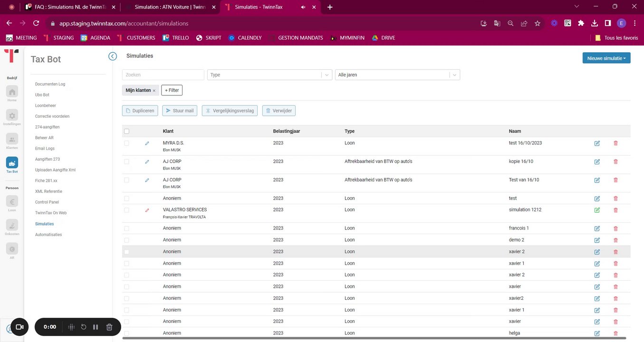This screenshot has height=342, width=644.
Task: Open Instellingen gear icon in sidebar
Action: [12, 115]
